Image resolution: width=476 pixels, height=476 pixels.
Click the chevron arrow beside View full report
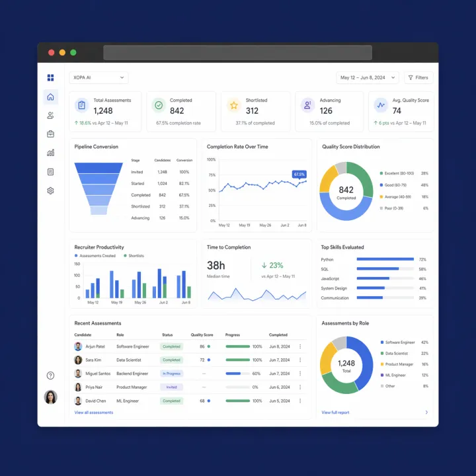pyautogui.click(x=426, y=413)
